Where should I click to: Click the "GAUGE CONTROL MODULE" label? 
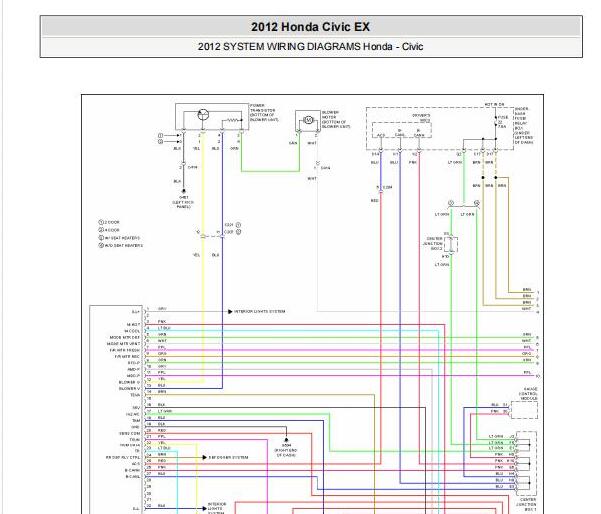coord(529,394)
